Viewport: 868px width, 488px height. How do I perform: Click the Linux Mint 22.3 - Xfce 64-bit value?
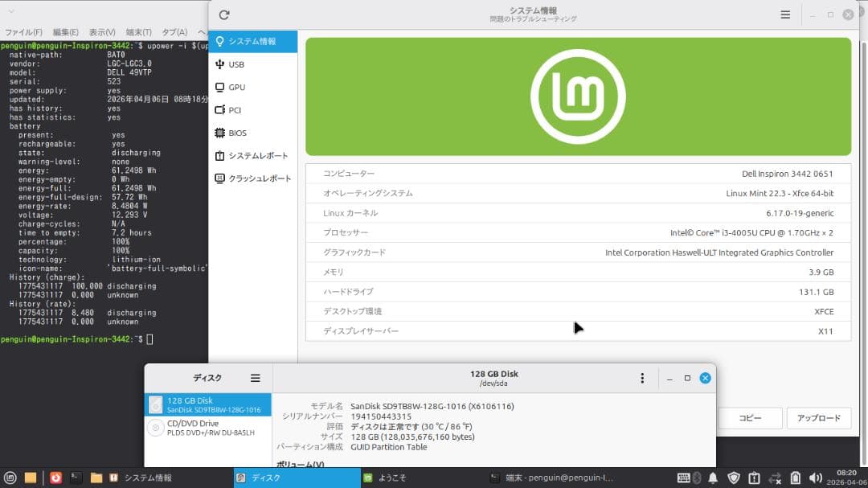tap(780, 193)
